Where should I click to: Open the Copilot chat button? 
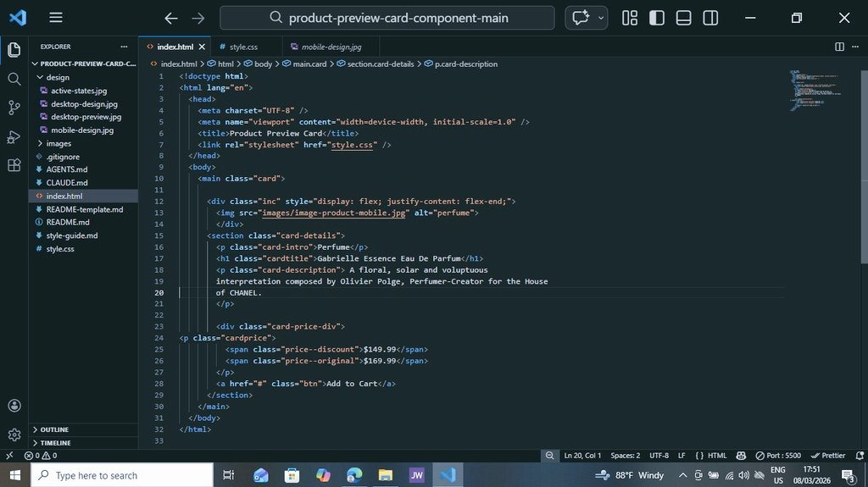tap(580, 18)
